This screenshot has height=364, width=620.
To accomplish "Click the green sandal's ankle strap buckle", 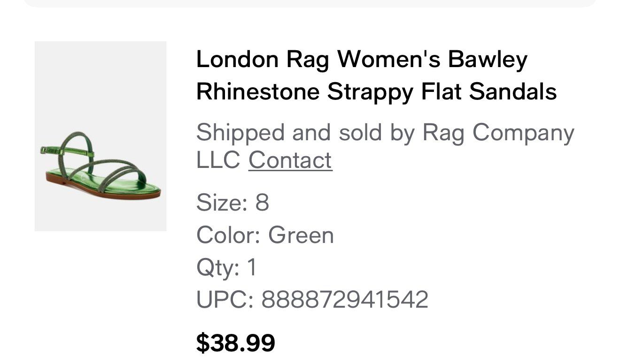I will [x=44, y=151].
